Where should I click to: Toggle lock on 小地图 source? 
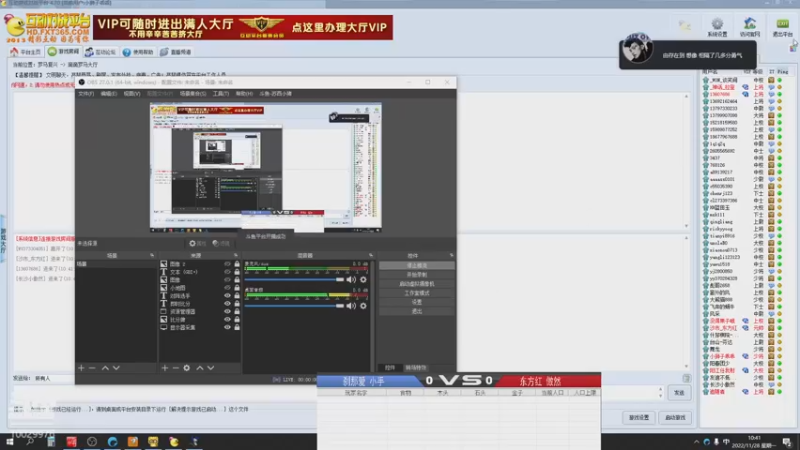237,288
